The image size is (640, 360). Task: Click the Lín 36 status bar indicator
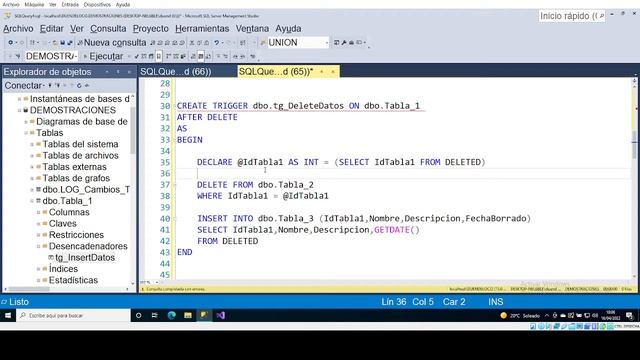tap(393, 302)
